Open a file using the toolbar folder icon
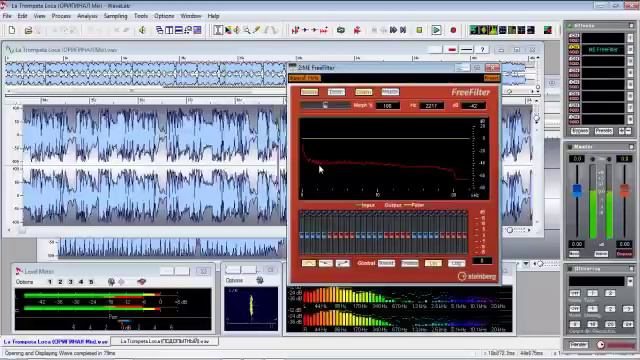 coord(28,30)
